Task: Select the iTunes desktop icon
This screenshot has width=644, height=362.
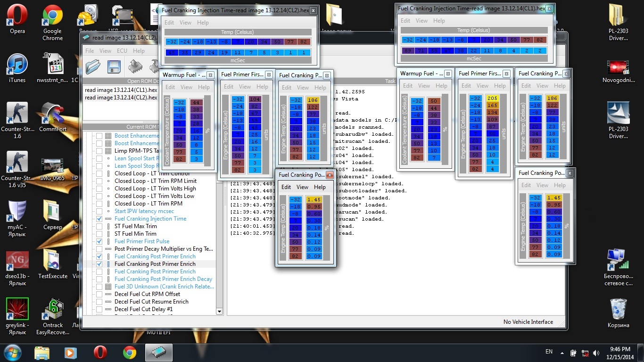Action: [x=17, y=65]
